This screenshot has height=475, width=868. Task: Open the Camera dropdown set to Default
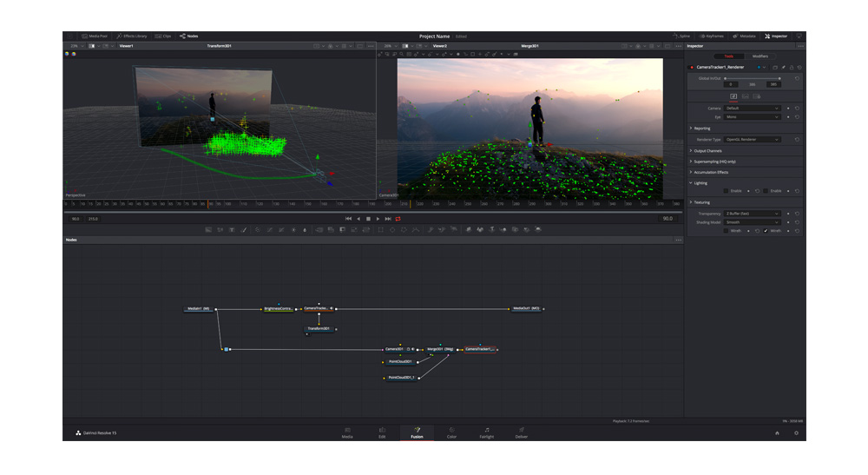[x=752, y=108]
